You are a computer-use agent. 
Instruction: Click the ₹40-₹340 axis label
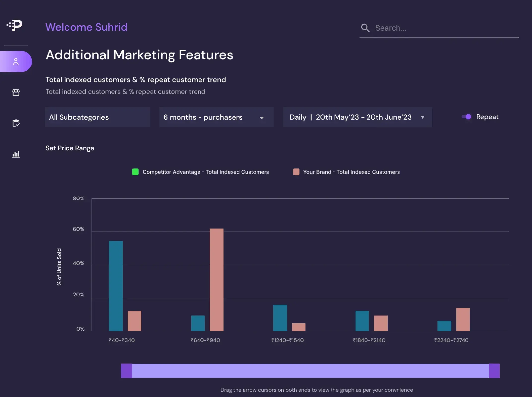122,340
